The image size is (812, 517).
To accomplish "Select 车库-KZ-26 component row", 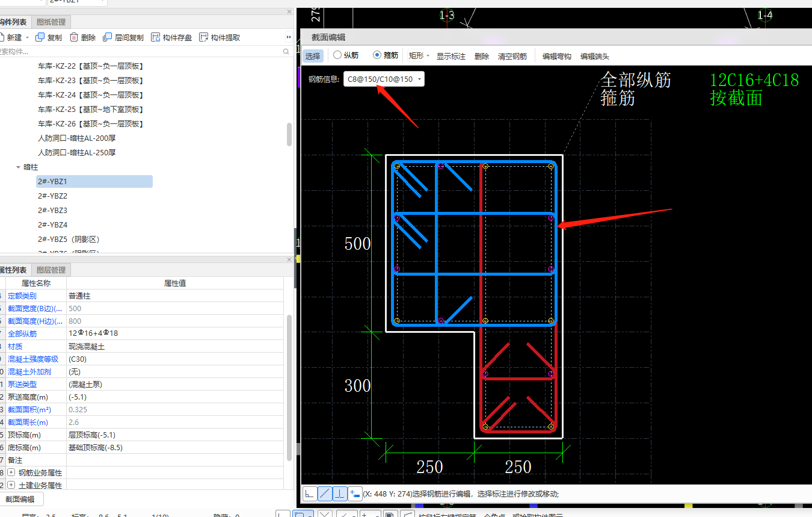I will 90,123.
